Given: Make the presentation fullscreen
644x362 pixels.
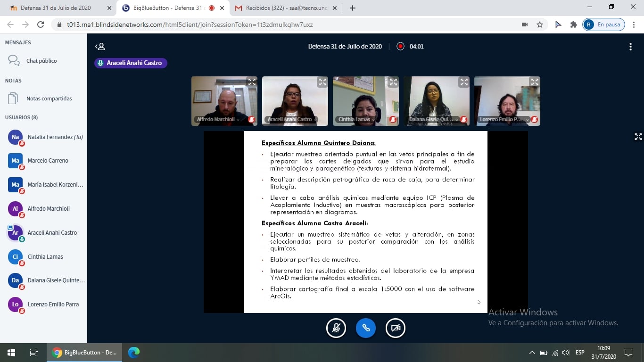Looking at the screenshot, I should (x=638, y=137).
